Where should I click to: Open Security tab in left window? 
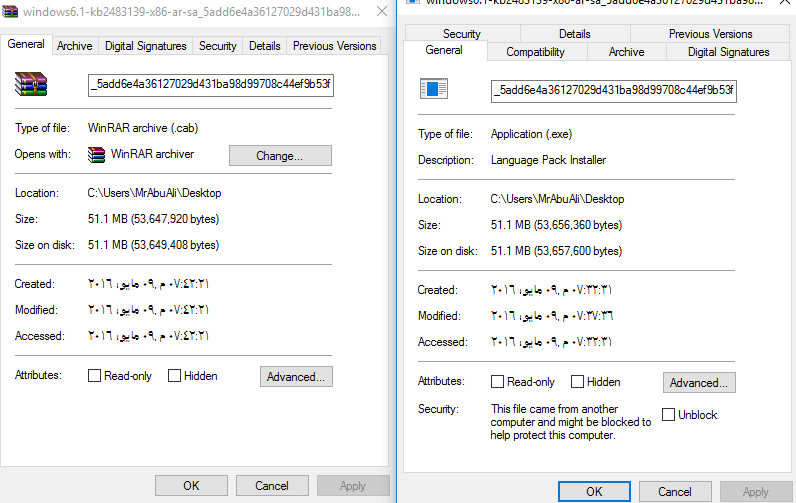[218, 46]
